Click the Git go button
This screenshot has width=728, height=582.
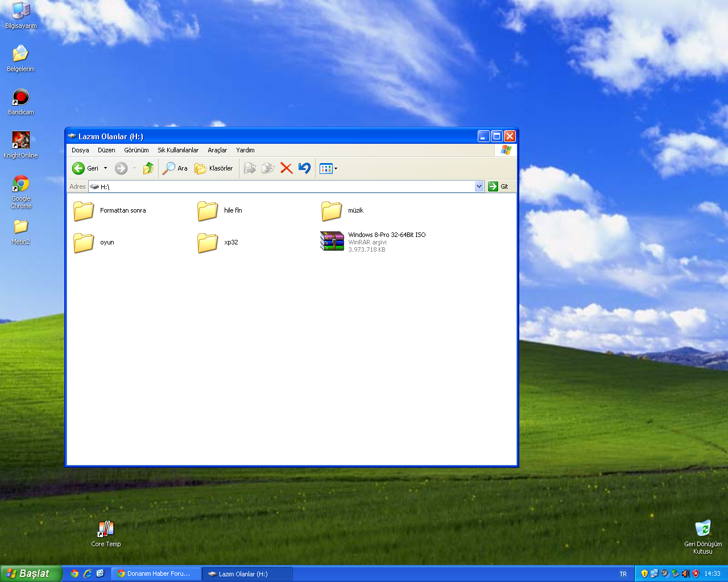[499, 186]
